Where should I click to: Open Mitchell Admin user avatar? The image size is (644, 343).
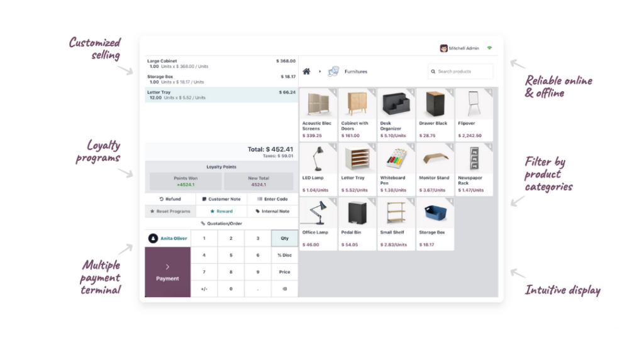(x=443, y=48)
